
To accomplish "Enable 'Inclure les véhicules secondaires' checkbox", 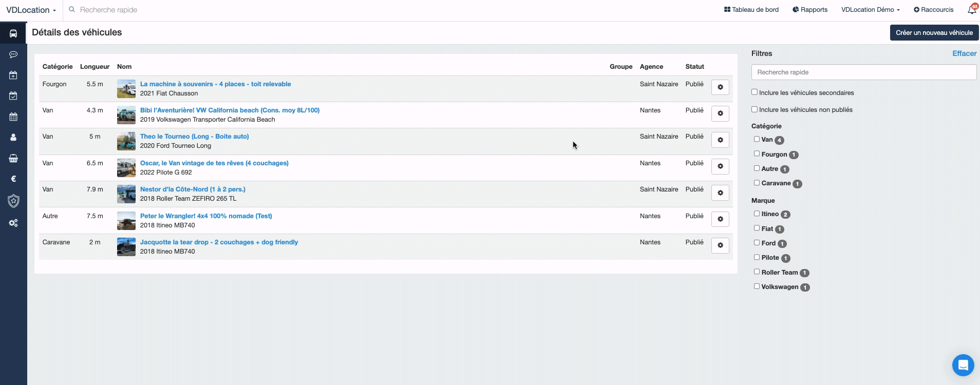I will 755,92.
